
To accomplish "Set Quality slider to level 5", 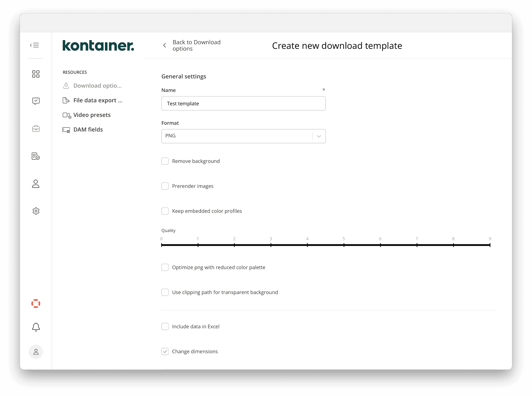I will tap(344, 245).
